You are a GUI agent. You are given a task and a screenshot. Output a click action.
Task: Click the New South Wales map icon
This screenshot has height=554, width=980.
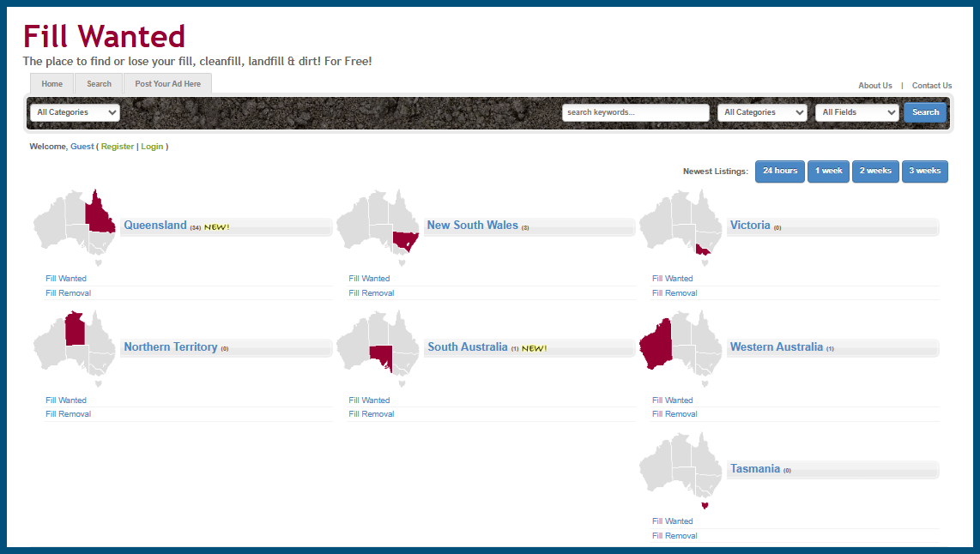point(378,225)
